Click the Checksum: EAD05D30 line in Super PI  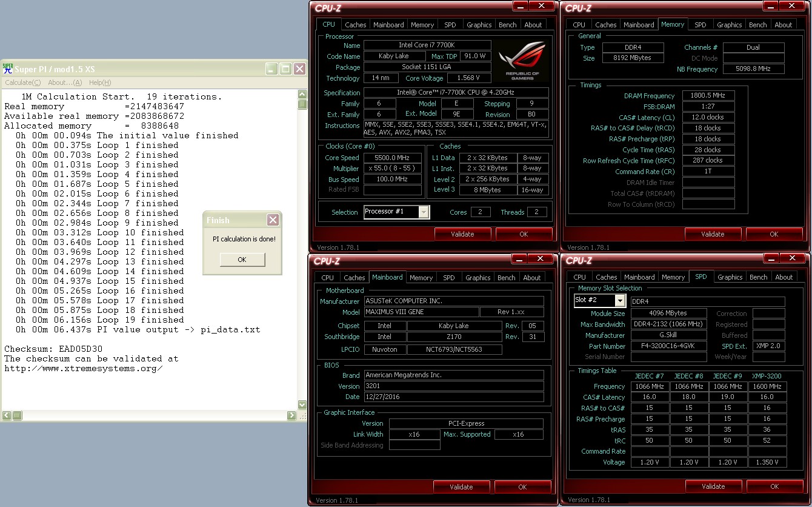pyautogui.click(x=53, y=349)
